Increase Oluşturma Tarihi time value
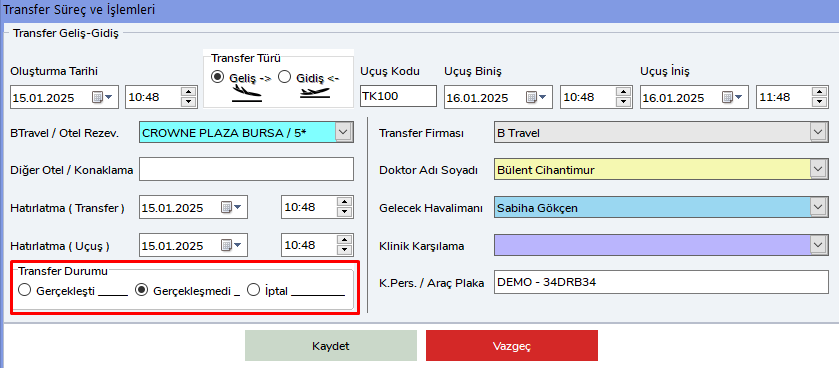Screen dimensions: 839x368 pos(188,92)
